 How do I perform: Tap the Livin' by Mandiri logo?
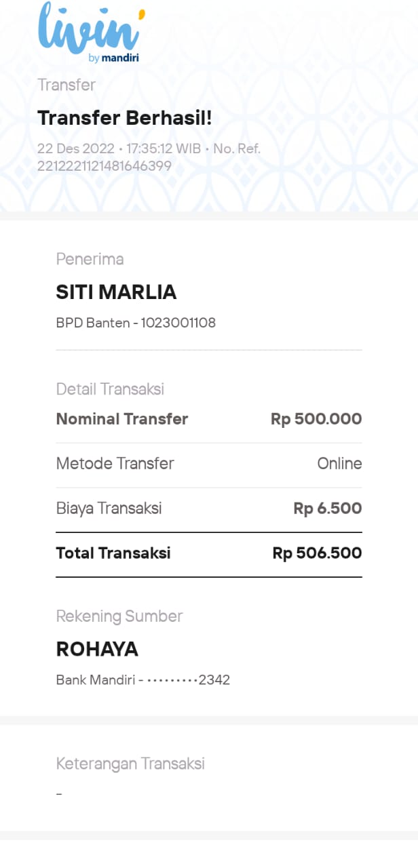click(92, 33)
